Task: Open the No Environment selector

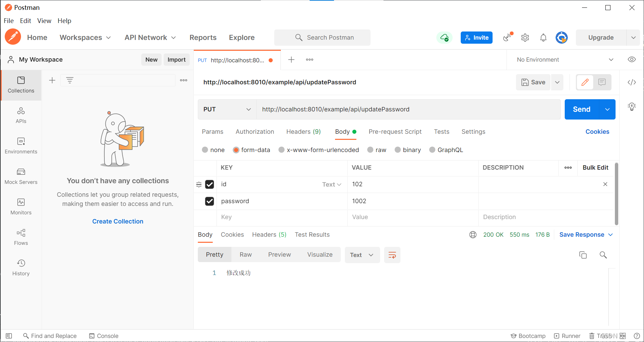Action: coord(565,60)
